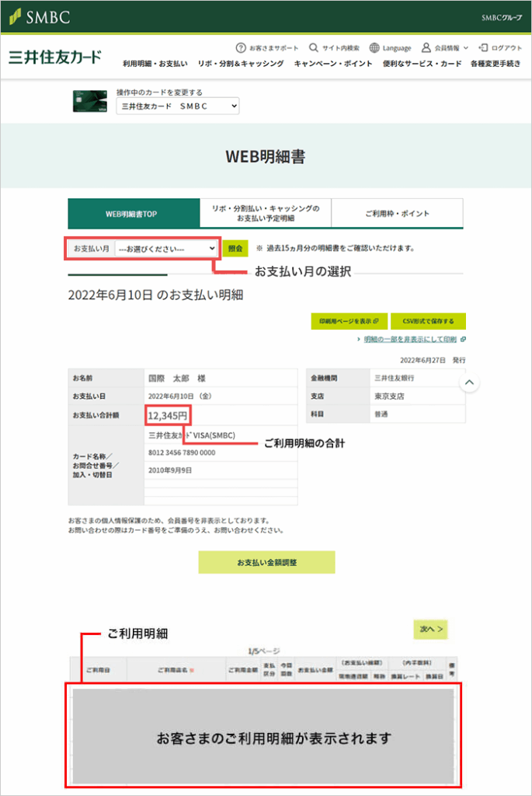Click the scroll-to-top circular arrow button
Viewport: 532px width, 796px height.
pos(469,383)
